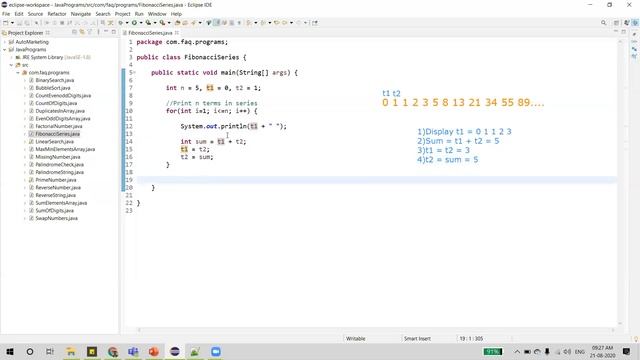This screenshot has height=360, width=640.
Task: Click Link with Editor icon in Project Explorer
Action: tap(82, 32)
